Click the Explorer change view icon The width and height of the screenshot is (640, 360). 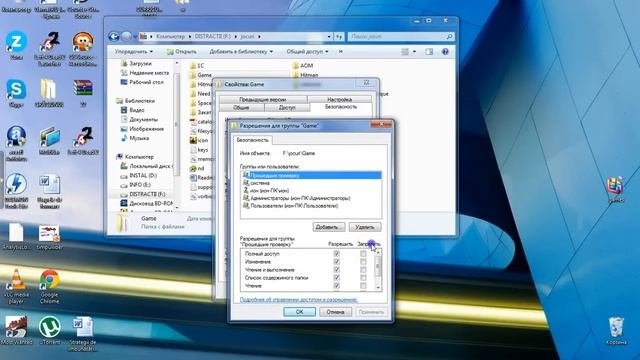point(405,51)
